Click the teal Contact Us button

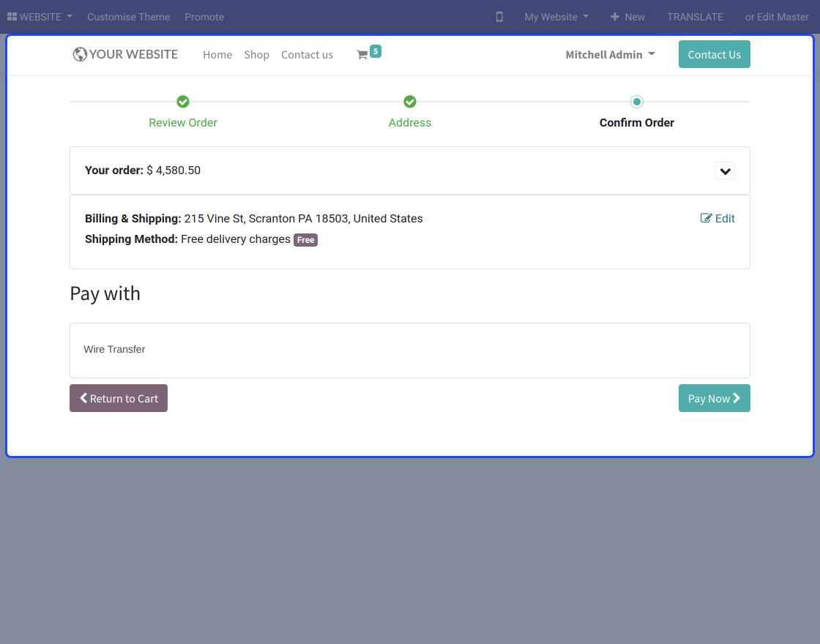(x=715, y=54)
